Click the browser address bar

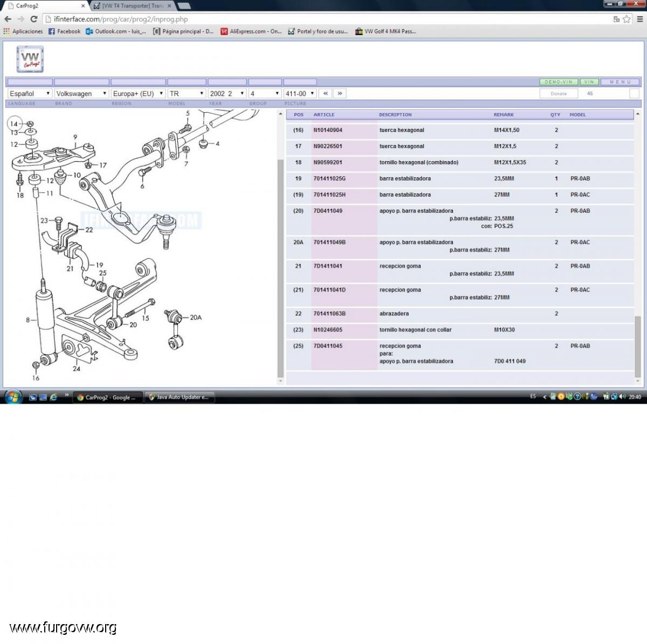click(329, 19)
